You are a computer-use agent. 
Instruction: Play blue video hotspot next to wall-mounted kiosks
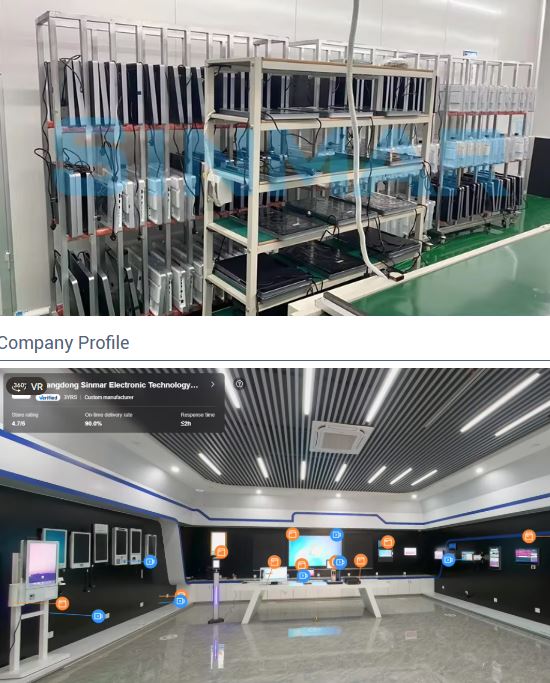[150, 562]
